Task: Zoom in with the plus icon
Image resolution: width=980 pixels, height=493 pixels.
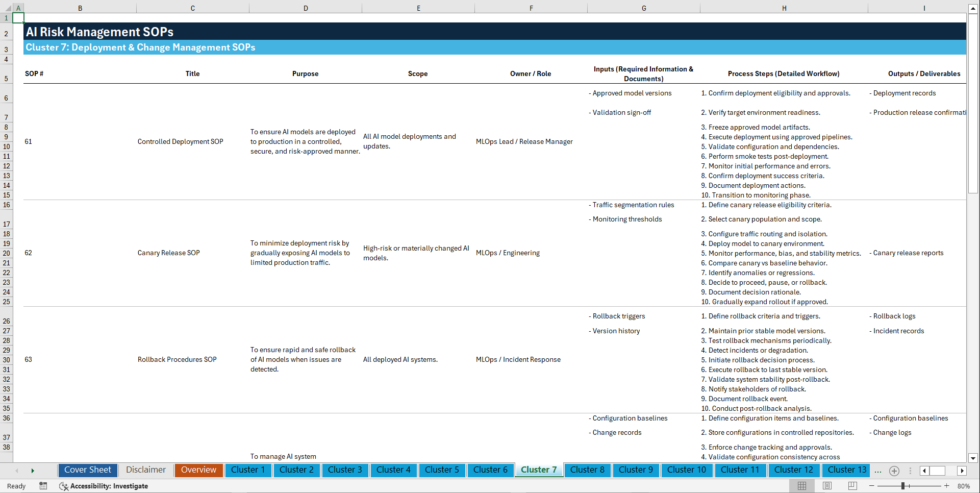Action: [947, 486]
